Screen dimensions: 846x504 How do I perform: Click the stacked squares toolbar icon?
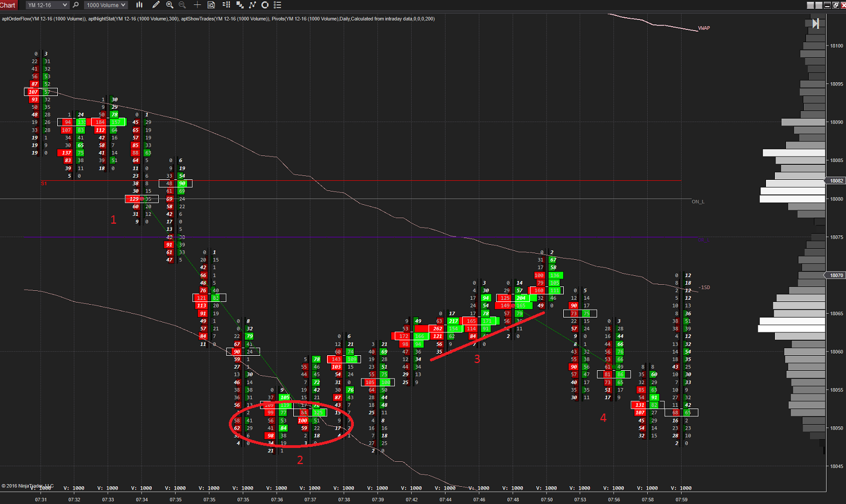pos(240,5)
